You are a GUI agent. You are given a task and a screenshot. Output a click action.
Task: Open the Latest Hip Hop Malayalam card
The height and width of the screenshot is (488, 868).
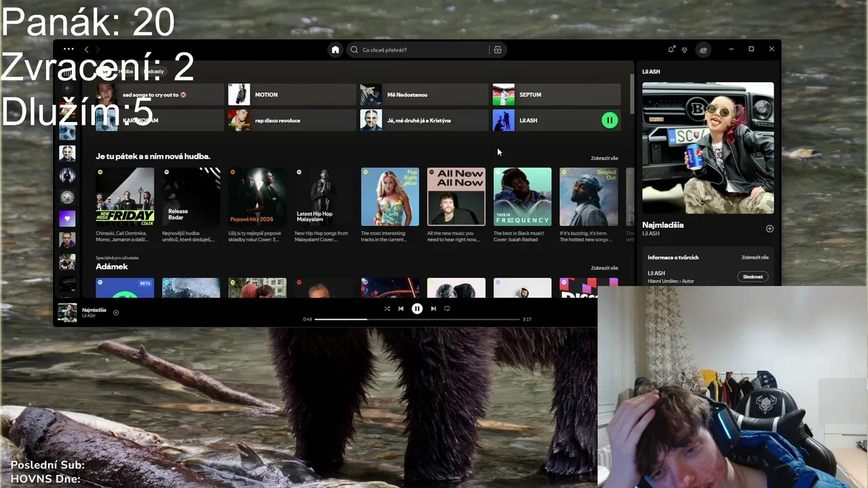click(x=323, y=205)
